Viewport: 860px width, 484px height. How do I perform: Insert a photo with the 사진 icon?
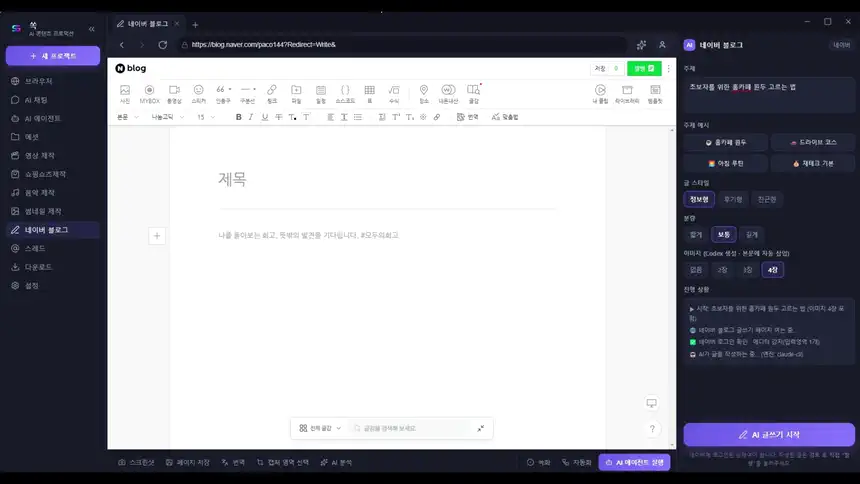click(x=125, y=93)
